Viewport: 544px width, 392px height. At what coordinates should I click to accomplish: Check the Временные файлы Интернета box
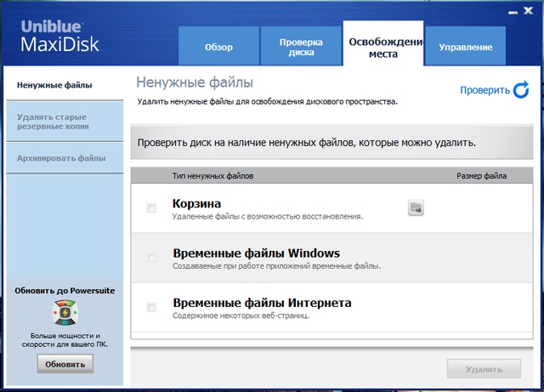tap(152, 307)
